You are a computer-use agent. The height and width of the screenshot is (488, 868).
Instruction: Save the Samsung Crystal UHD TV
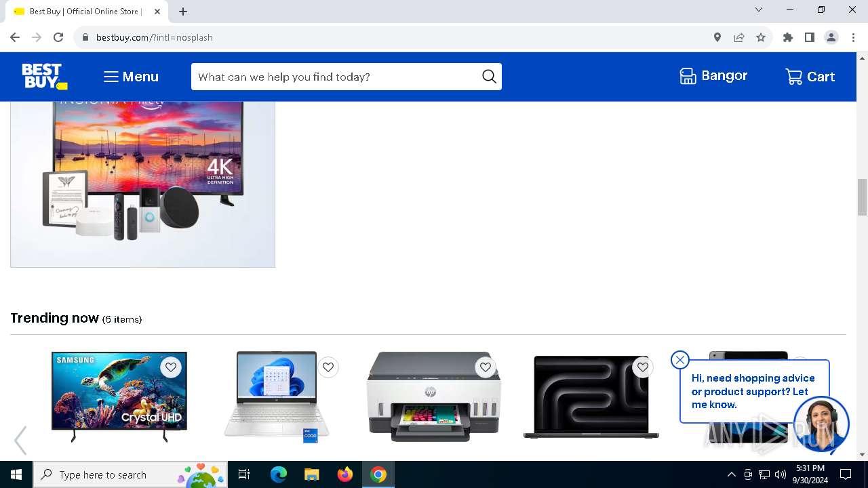point(171,367)
